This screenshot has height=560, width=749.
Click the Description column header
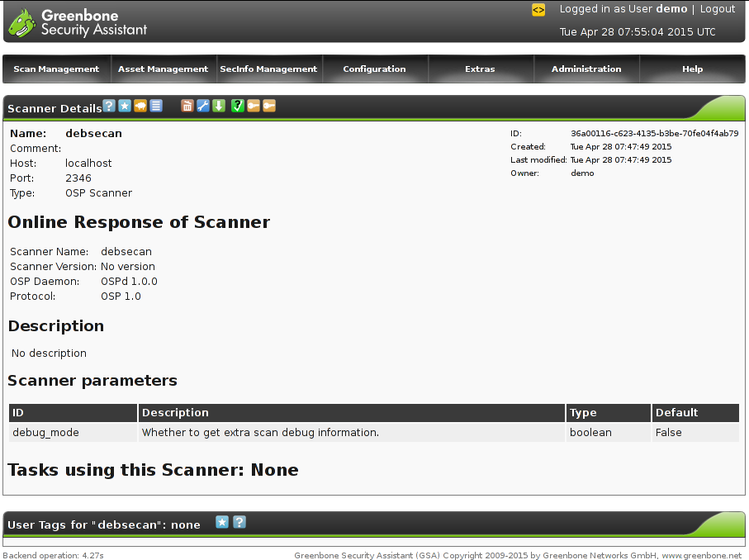pos(352,413)
